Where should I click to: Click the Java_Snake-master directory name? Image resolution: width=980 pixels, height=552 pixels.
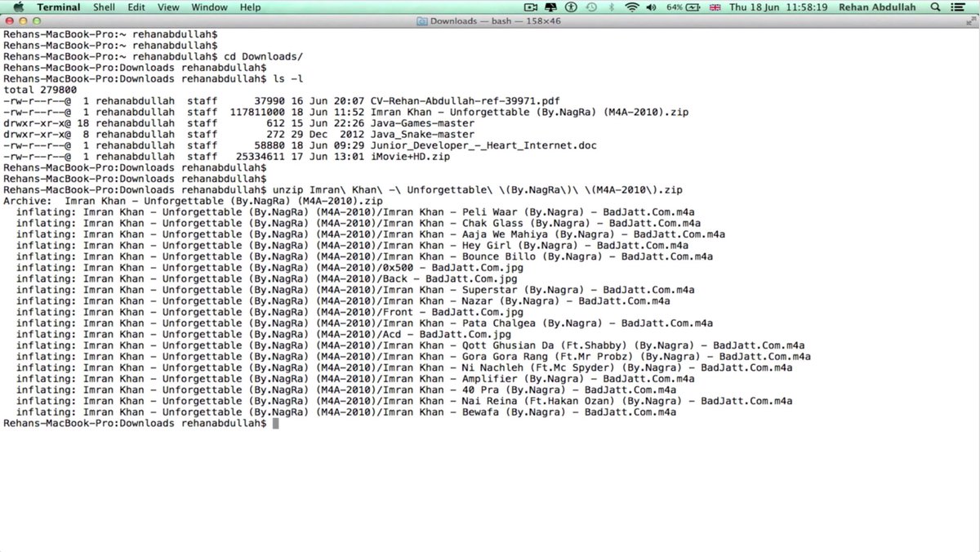[x=422, y=134]
